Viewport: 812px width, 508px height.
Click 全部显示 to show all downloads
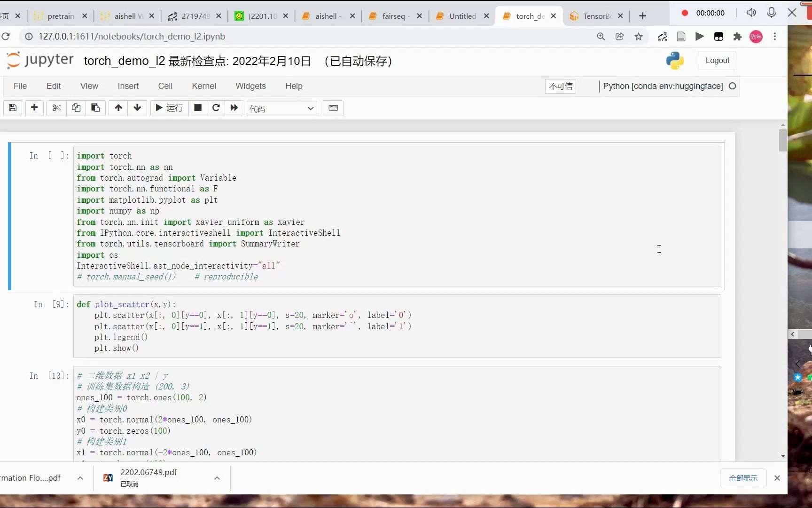[x=743, y=478]
